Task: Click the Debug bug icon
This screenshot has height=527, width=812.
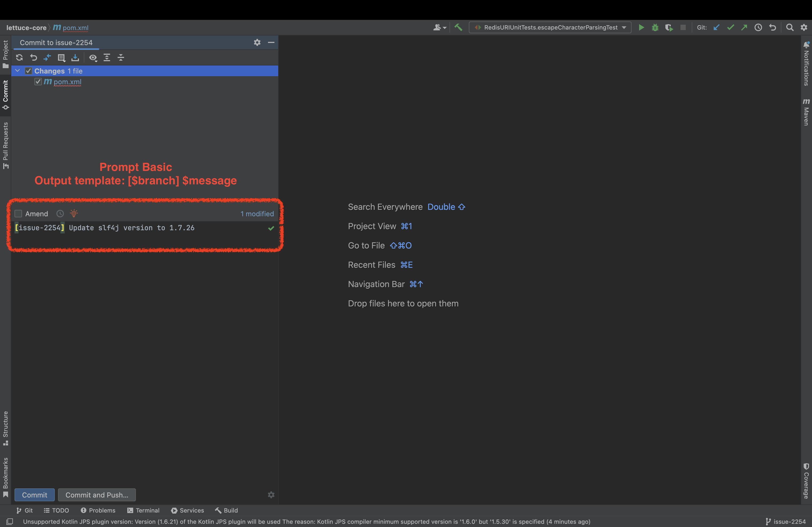Action: 655,28
